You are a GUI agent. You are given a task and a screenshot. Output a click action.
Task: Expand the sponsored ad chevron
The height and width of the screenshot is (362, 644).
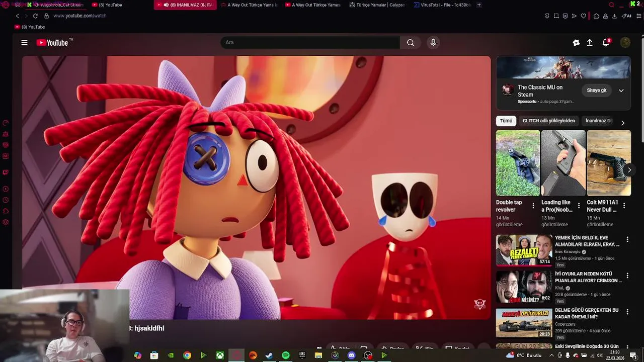pyautogui.click(x=621, y=90)
